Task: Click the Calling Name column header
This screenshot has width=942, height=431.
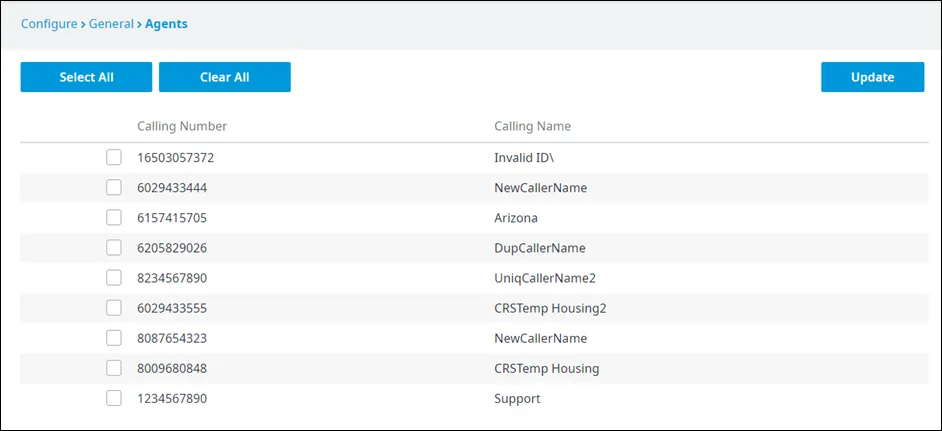Action: (532, 126)
